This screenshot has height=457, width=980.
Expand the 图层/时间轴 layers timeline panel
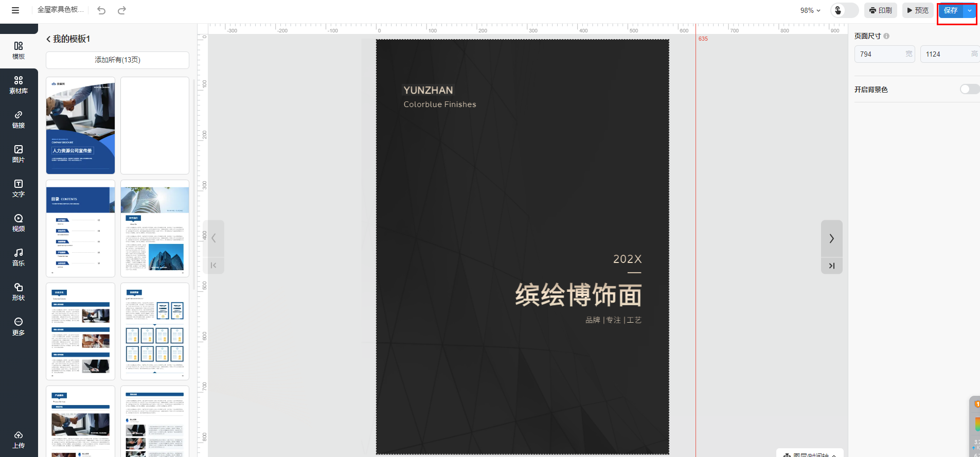810,454
